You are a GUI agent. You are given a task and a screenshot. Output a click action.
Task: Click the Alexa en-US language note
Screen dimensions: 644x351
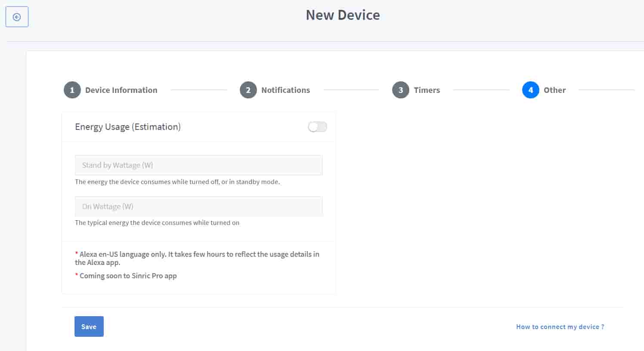coord(197,258)
